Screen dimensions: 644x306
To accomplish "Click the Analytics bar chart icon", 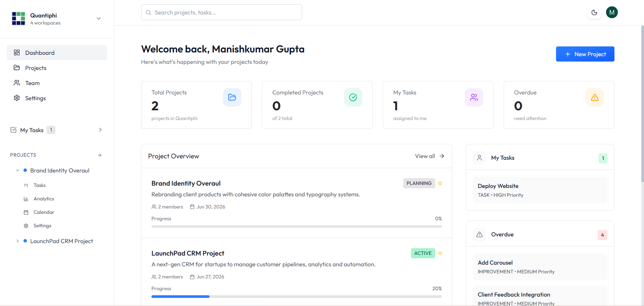I will (26, 199).
